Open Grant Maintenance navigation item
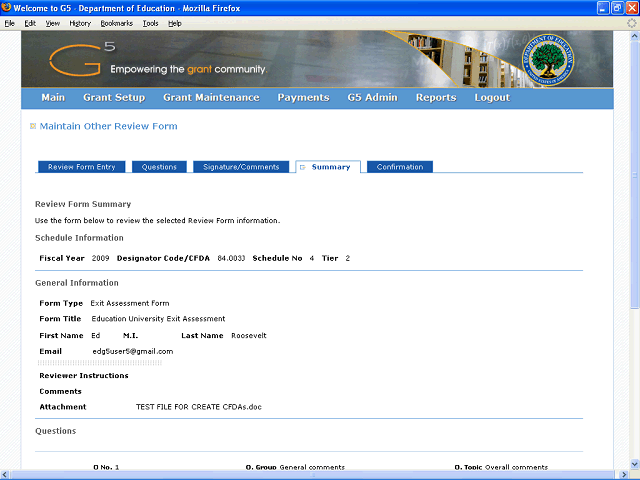The image size is (640, 480). tap(211, 98)
